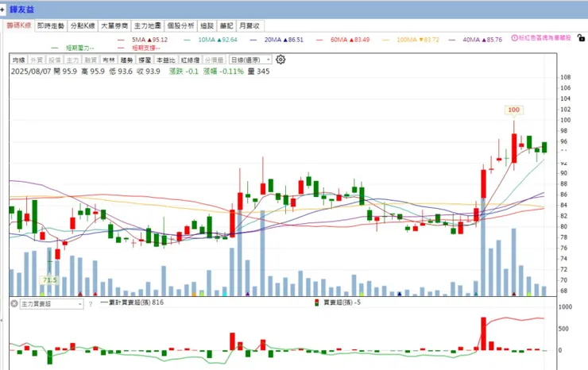The image size is (588, 370).
Task: Click the 5MA red legend line swatch
Action: 121,40
